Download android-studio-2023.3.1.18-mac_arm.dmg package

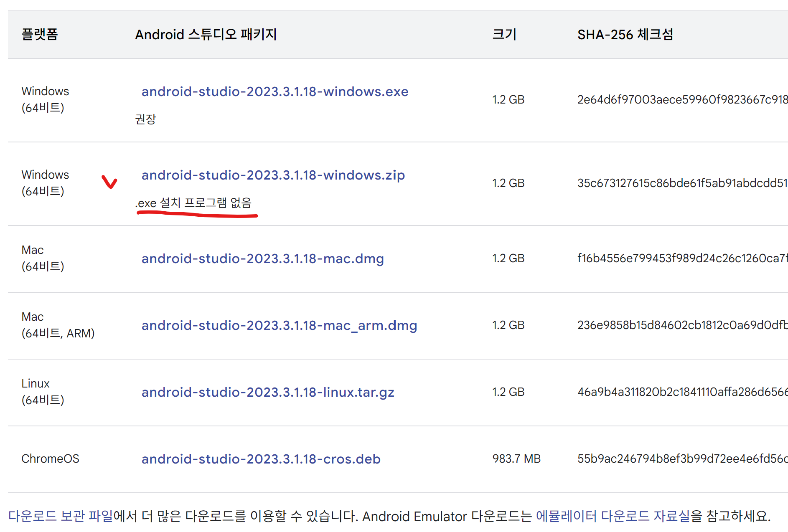coord(279,325)
